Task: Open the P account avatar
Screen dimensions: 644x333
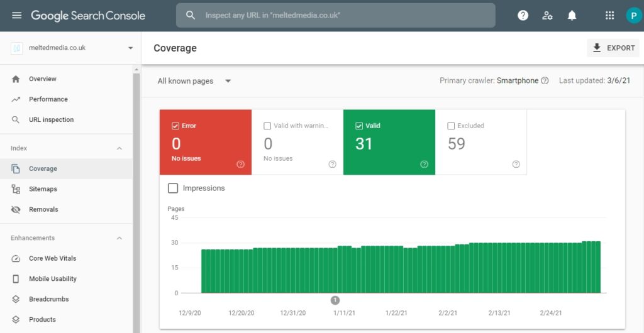Action: coord(634,16)
